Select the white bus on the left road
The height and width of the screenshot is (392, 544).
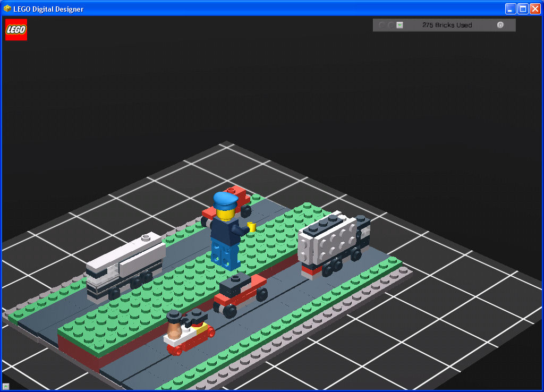coord(125,264)
